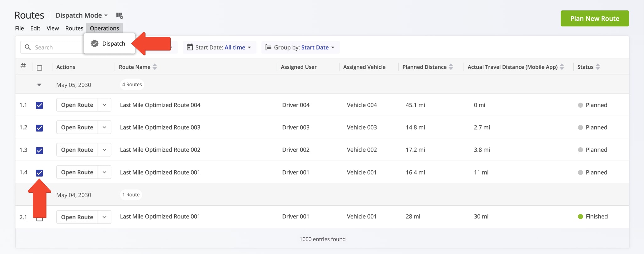The height and width of the screenshot is (254, 644).
Task: Open the File menu
Action: click(x=19, y=28)
